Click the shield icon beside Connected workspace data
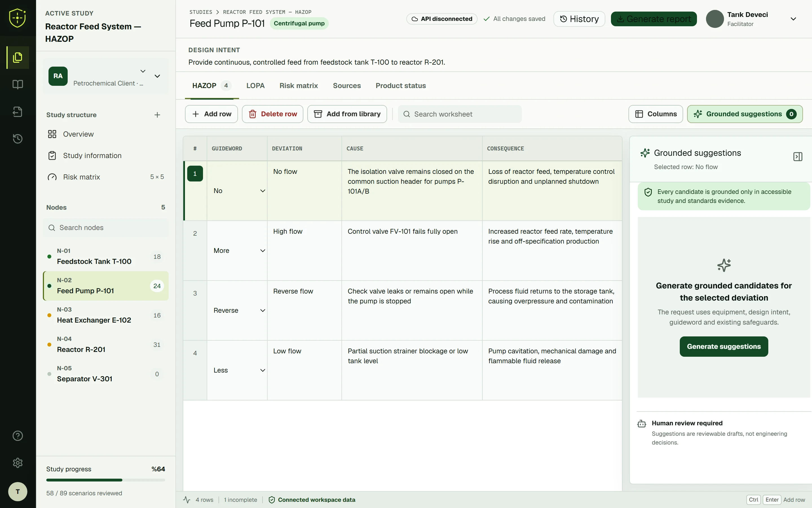Screen dimensions: 812x508 (272, 500)
